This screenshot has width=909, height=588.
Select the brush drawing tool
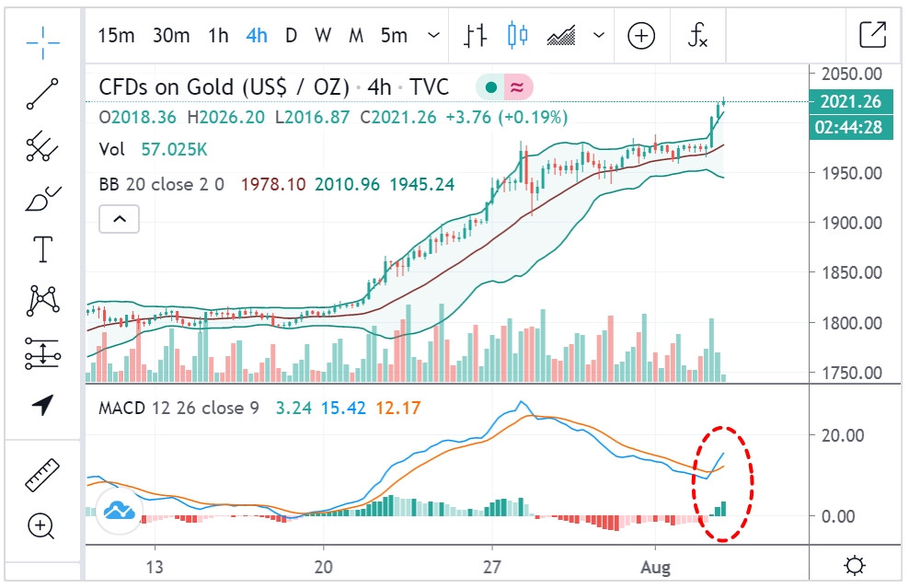(x=42, y=198)
